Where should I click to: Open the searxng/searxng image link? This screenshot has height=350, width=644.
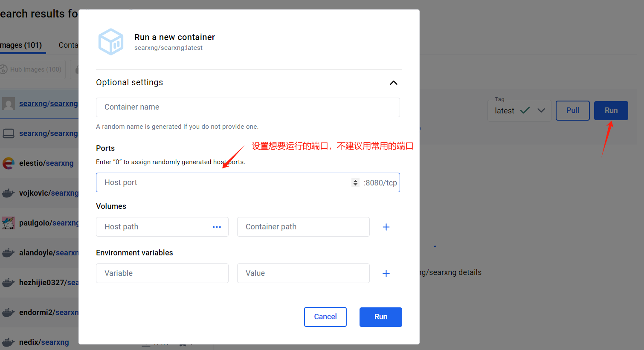tap(48, 104)
